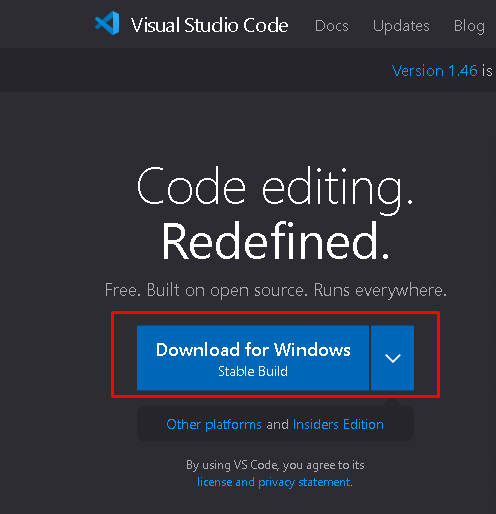Open the Docs menu item
The image size is (496, 514).
pyautogui.click(x=332, y=26)
